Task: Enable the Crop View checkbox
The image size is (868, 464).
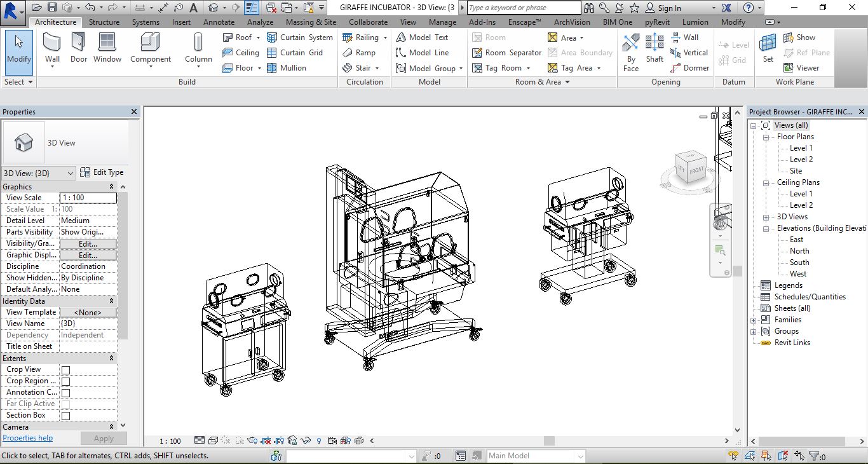Action: pos(65,370)
